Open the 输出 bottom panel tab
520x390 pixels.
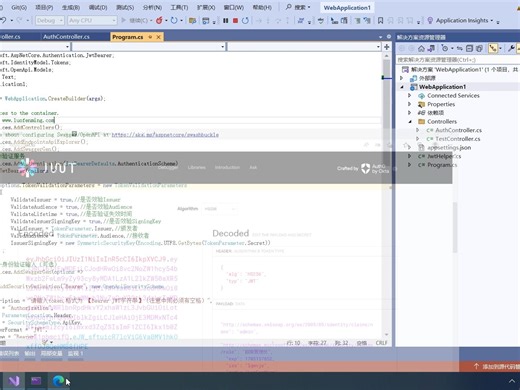pyautogui.click(x=30, y=353)
